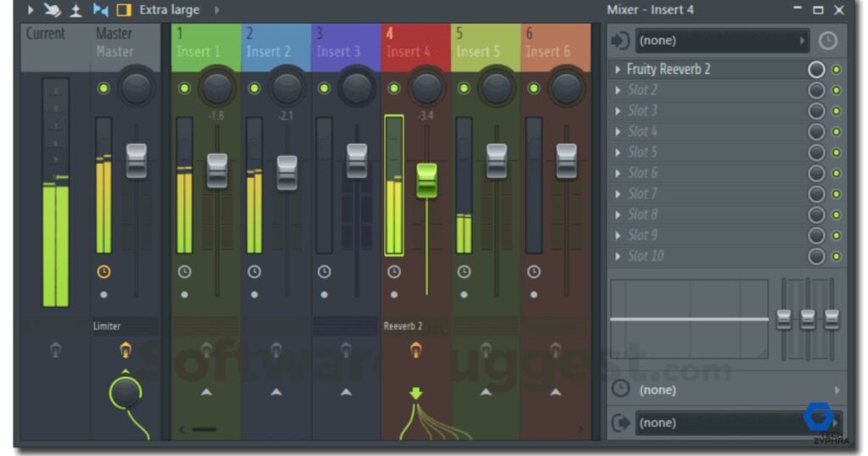The height and width of the screenshot is (456, 868).
Task: Toggle the Slot 4 enable LED
Action: tap(837, 131)
